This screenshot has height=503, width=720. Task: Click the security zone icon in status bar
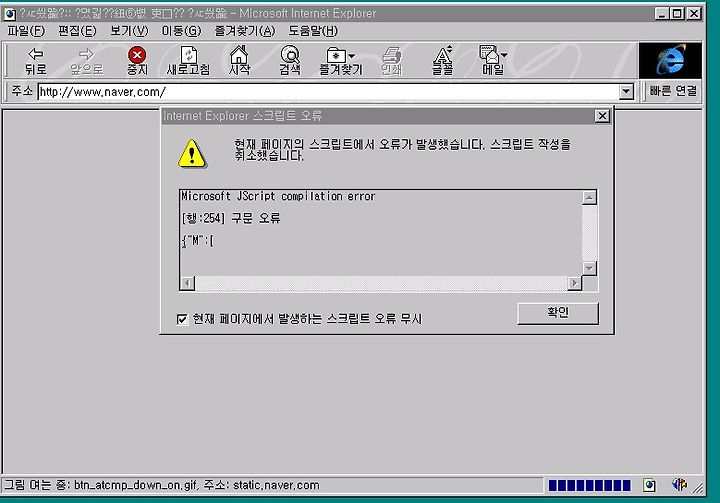click(x=679, y=484)
